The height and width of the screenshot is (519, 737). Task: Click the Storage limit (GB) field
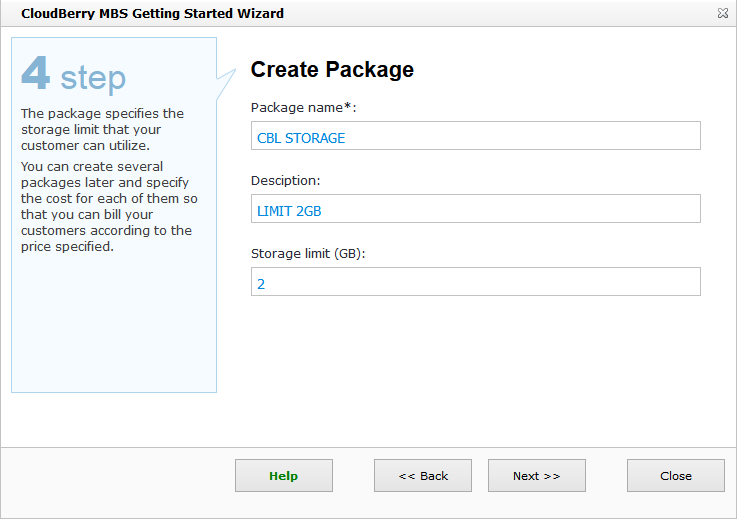pos(475,282)
